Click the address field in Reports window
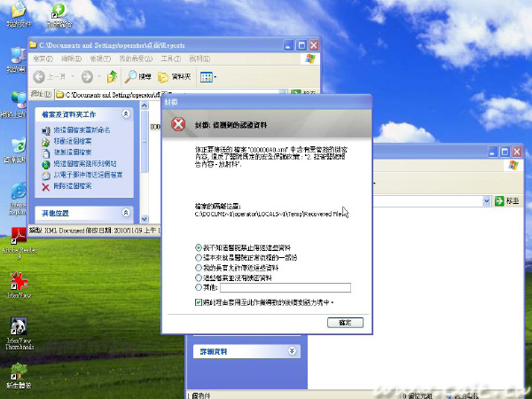 [170, 94]
